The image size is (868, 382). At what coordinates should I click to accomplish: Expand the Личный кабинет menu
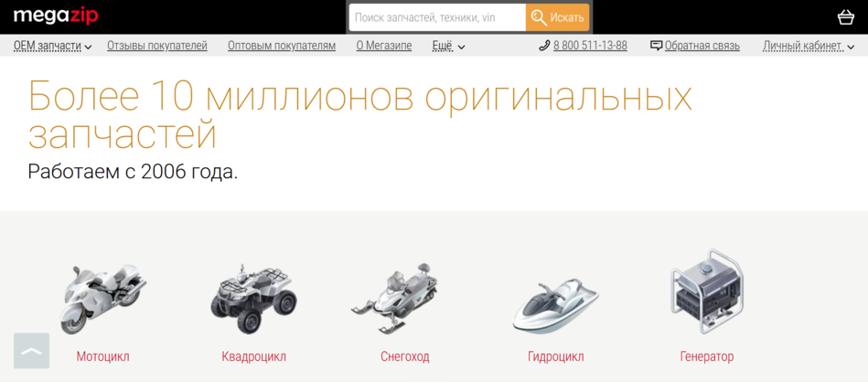[809, 46]
